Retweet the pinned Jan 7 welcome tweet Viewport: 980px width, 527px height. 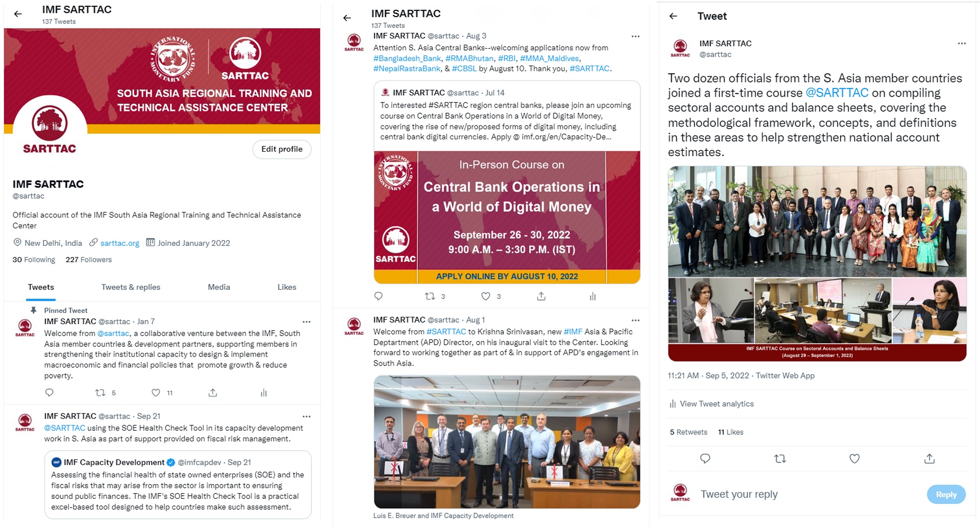click(100, 393)
